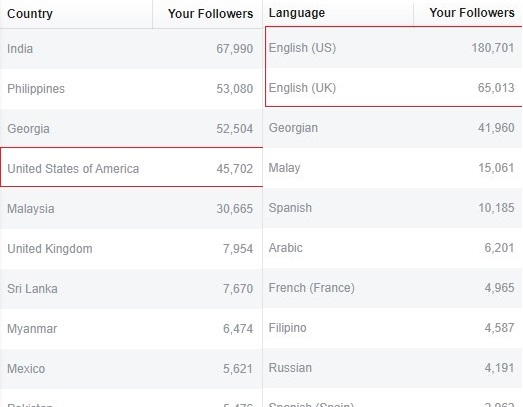This screenshot has height=407, width=523.
Task: Click the English (UK) language row
Action: click(x=393, y=88)
